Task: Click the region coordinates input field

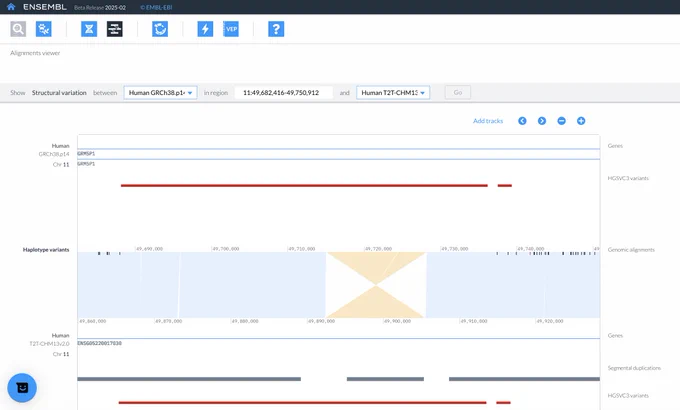Action: coord(284,92)
